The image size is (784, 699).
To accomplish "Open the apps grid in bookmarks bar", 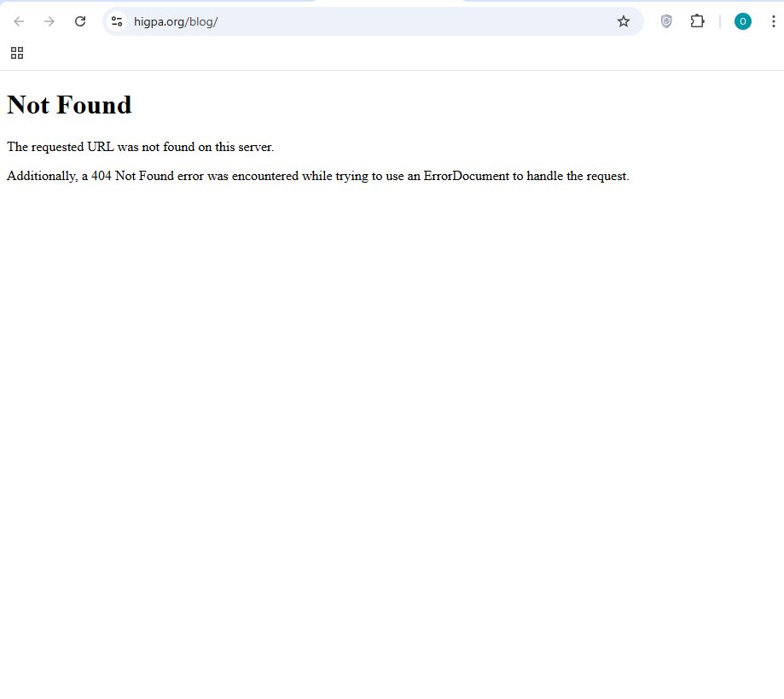I will [x=17, y=53].
